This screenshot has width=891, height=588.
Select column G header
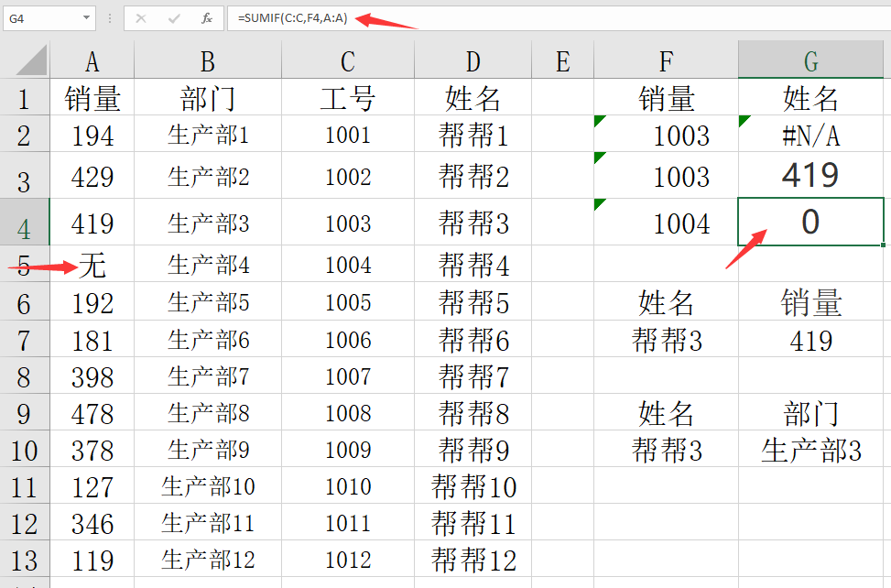pyautogui.click(x=811, y=60)
